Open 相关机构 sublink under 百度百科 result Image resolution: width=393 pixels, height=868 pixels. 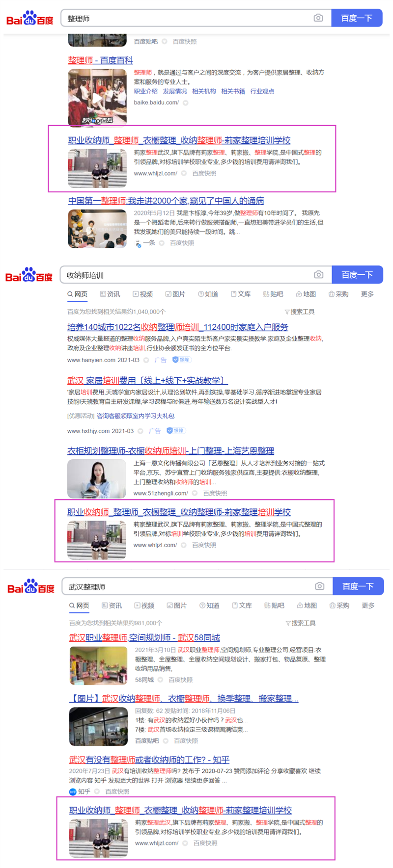click(x=204, y=91)
